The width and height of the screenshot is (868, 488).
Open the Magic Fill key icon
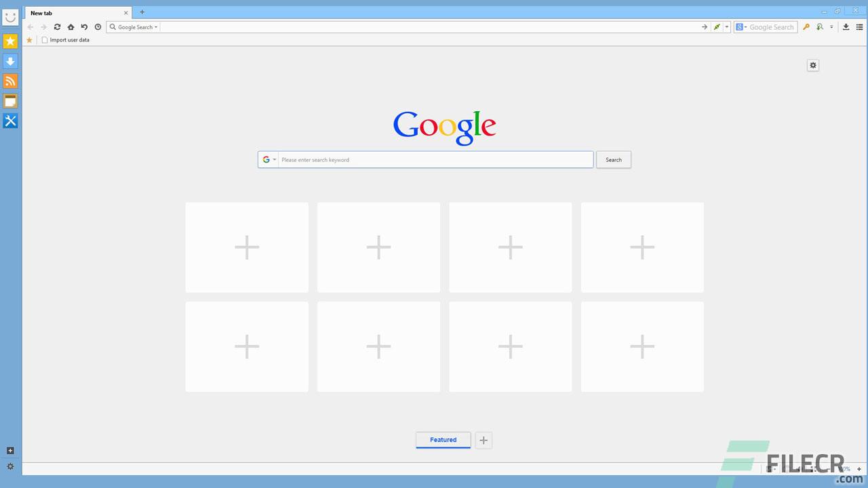point(806,27)
